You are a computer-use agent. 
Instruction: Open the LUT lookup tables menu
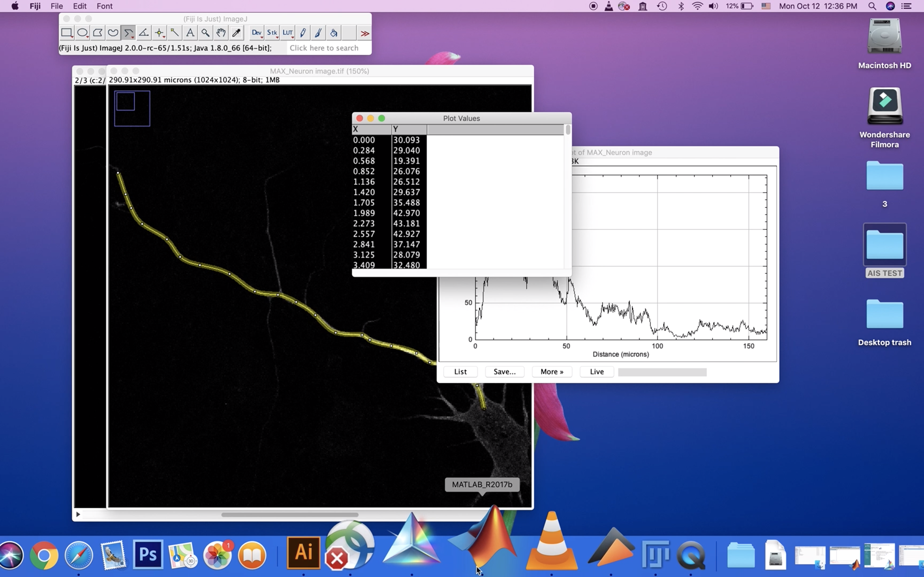coord(287,33)
